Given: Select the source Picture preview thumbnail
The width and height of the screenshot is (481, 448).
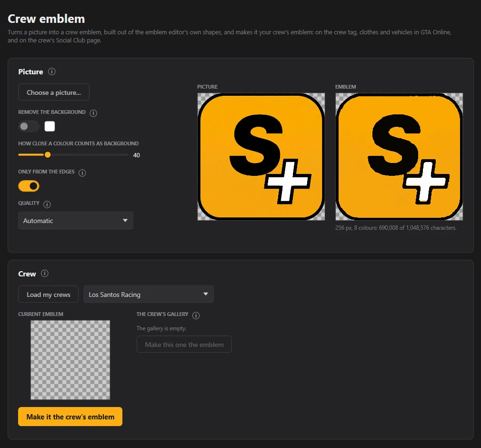Looking at the screenshot, I should (x=261, y=157).
